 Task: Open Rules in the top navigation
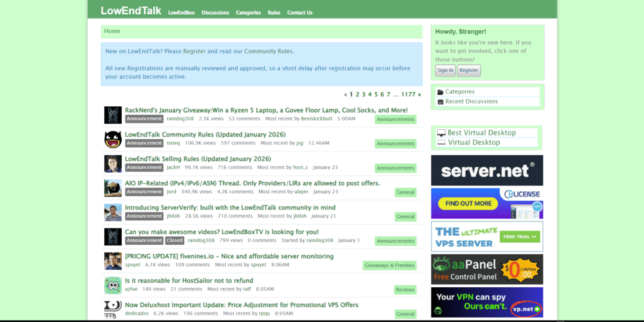[274, 13]
